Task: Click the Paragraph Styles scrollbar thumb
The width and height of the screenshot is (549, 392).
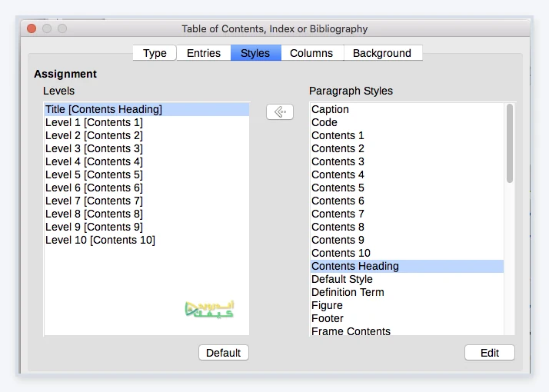Action: (510, 143)
